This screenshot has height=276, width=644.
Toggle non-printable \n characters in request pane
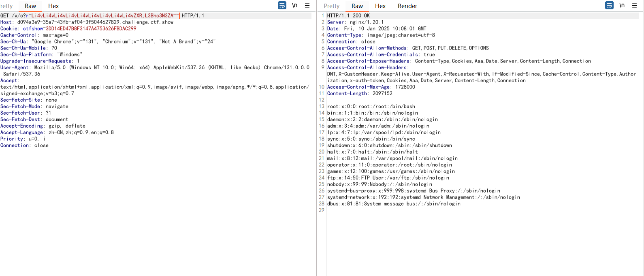click(x=295, y=5)
